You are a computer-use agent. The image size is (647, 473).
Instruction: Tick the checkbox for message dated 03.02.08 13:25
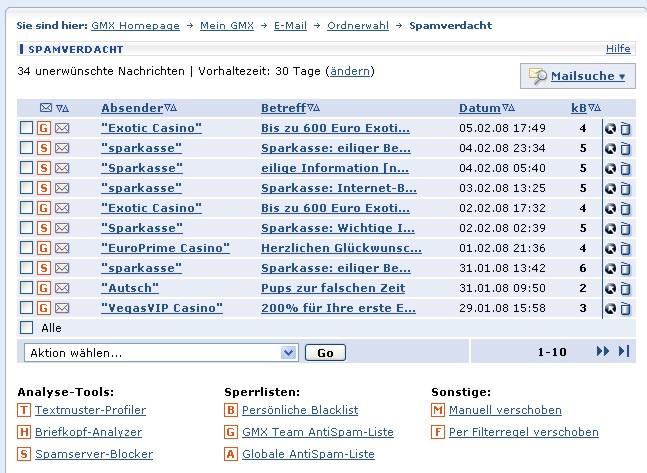(26, 187)
